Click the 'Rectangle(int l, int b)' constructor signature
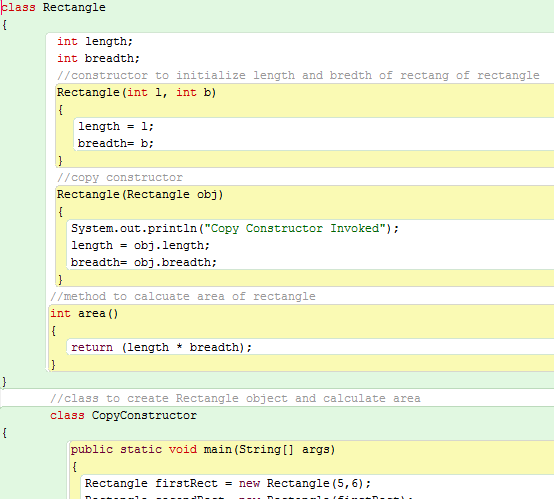Image resolution: width=556 pixels, height=500 pixels. (x=137, y=93)
